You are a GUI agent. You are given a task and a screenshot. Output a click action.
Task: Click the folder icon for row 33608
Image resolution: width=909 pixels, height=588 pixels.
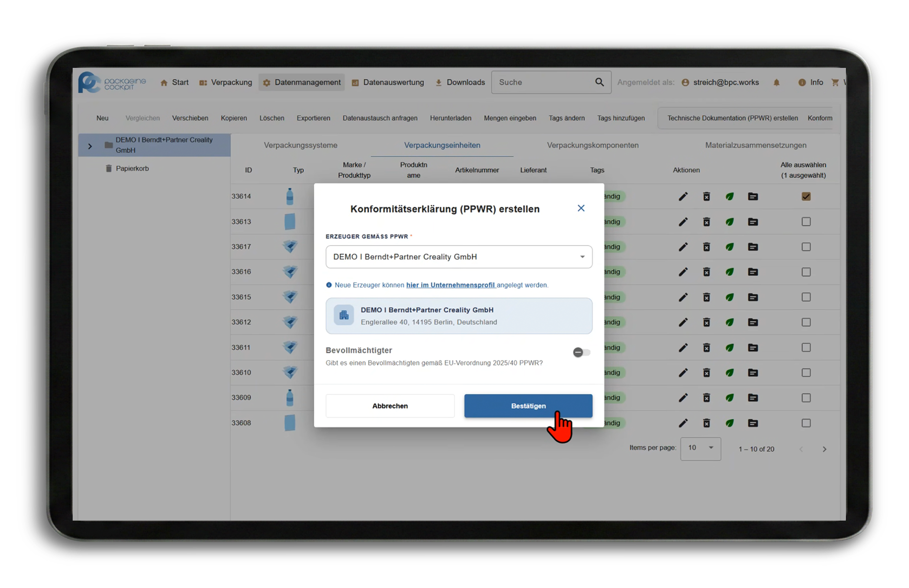tap(753, 423)
